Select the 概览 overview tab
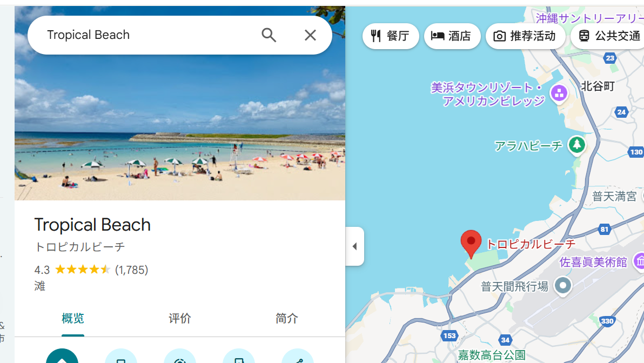Image resolution: width=644 pixels, height=363 pixels. click(73, 318)
